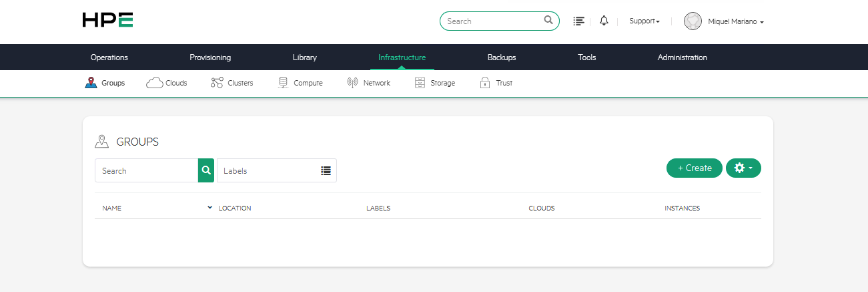
Task: Click the gear settings dropdown button
Action: point(743,168)
